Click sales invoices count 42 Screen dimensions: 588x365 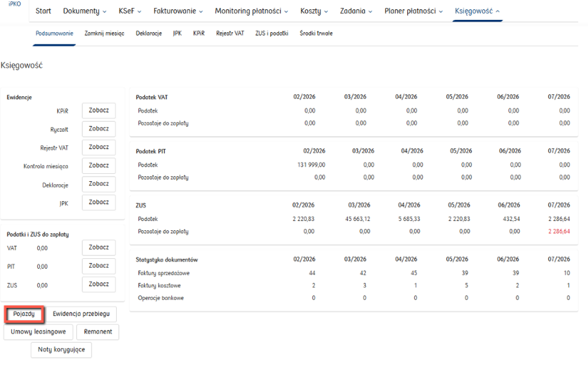point(363,273)
